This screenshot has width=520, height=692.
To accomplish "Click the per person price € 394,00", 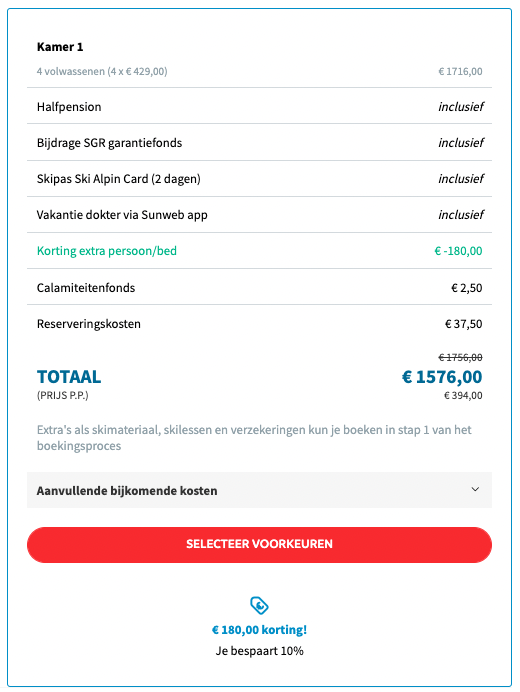I will [x=463, y=395].
